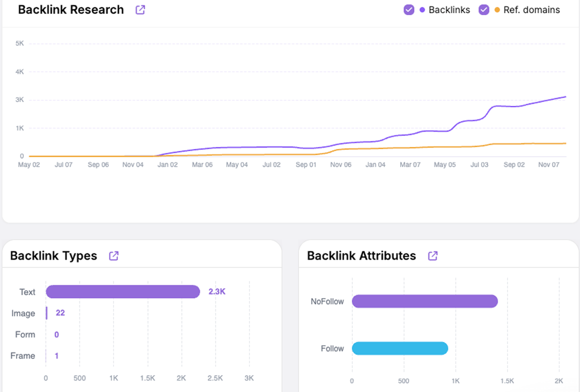Click the Backlink Attributes heading
This screenshot has width=580, height=392.
coord(362,256)
